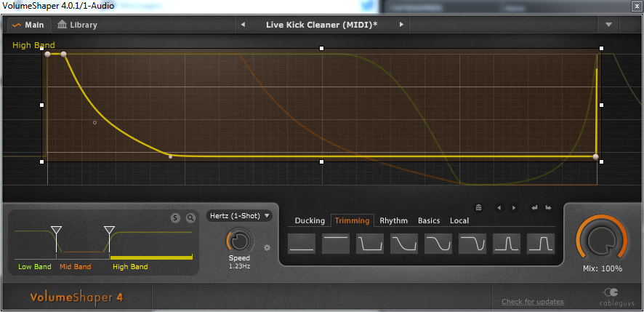Close the VolumeShaper window
Screen dimensions: 644x312
[x=638, y=6]
